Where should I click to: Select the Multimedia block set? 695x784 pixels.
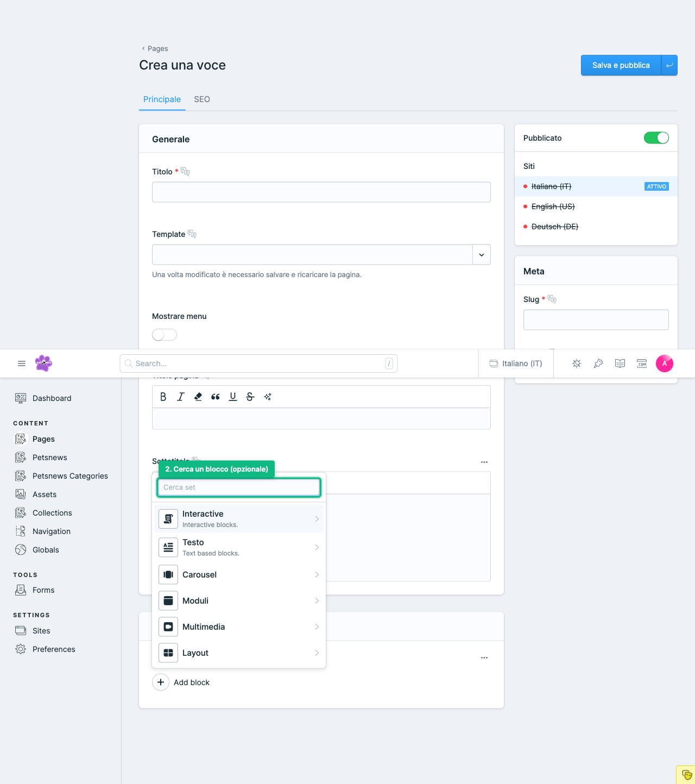click(x=239, y=627)
